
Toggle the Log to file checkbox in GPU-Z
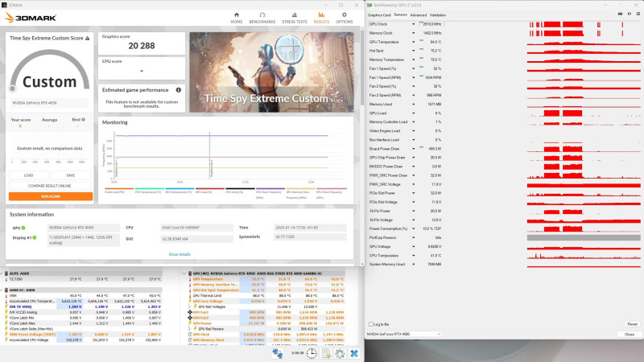click(x=371, y=324)
